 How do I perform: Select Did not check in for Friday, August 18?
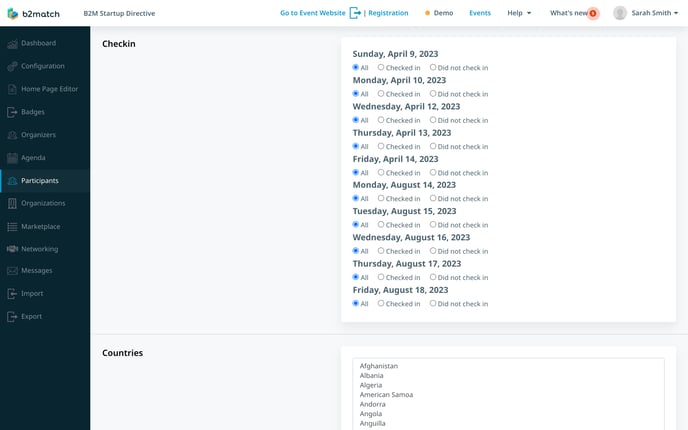click(x=433, y=303)
